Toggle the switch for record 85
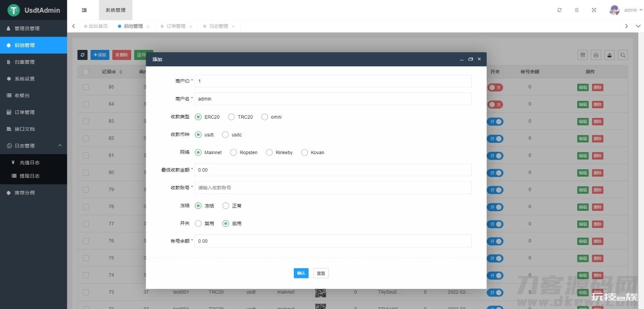This screenshot has width=644, height=309. pyautogui.click(x=495, y=87)
